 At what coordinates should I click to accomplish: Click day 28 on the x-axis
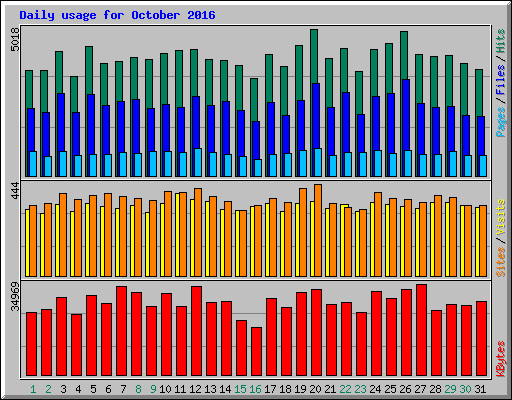[435, 389]
